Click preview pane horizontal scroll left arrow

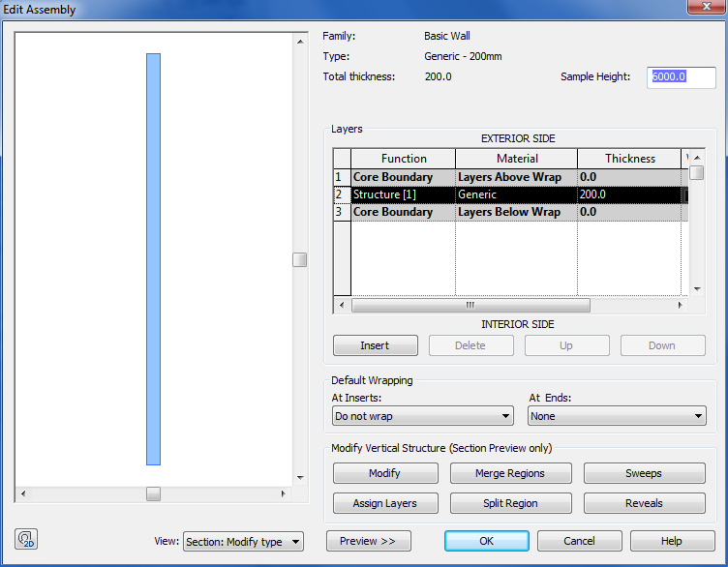23,493
